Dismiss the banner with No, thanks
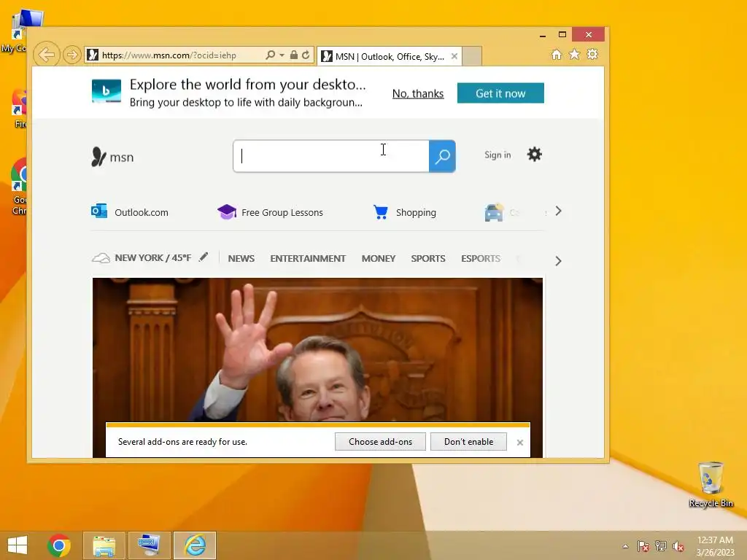Screen dimensions: 747x560 [418, 93]
